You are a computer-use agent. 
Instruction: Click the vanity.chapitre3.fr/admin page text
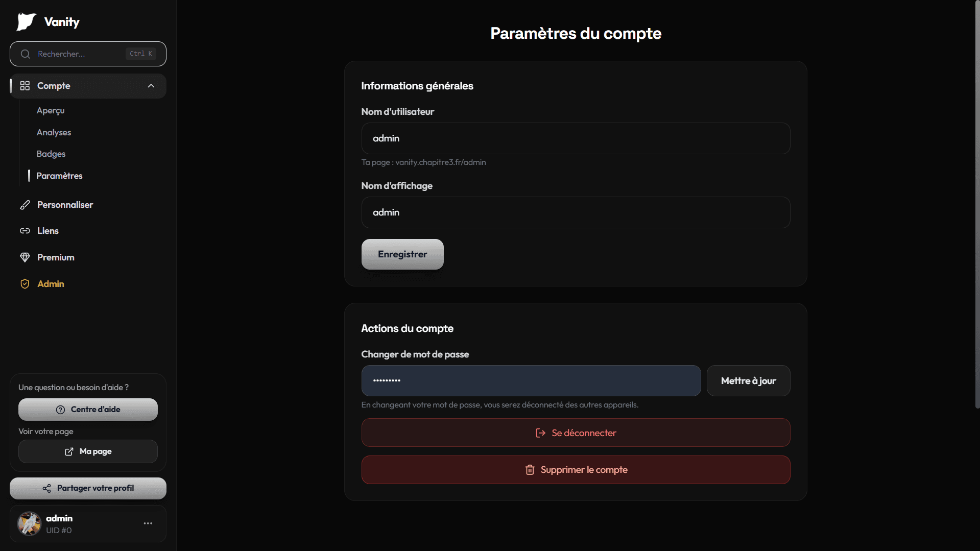pos(440,162)
